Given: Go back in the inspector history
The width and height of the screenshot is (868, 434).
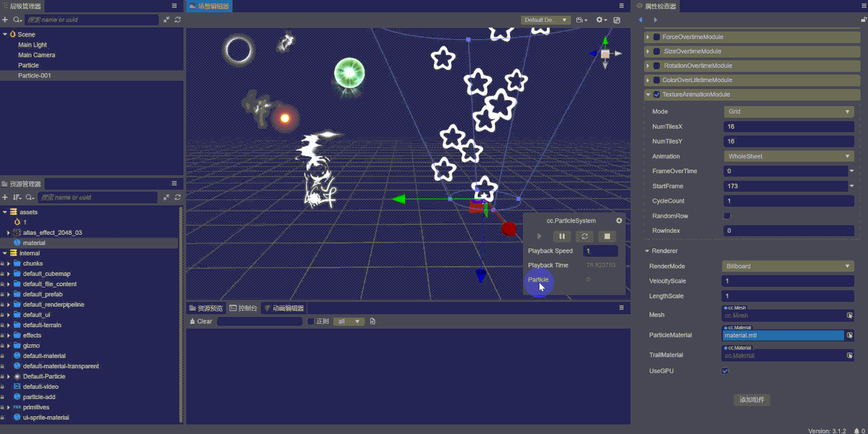Looking at the screenshot, I should coord(640,20).
